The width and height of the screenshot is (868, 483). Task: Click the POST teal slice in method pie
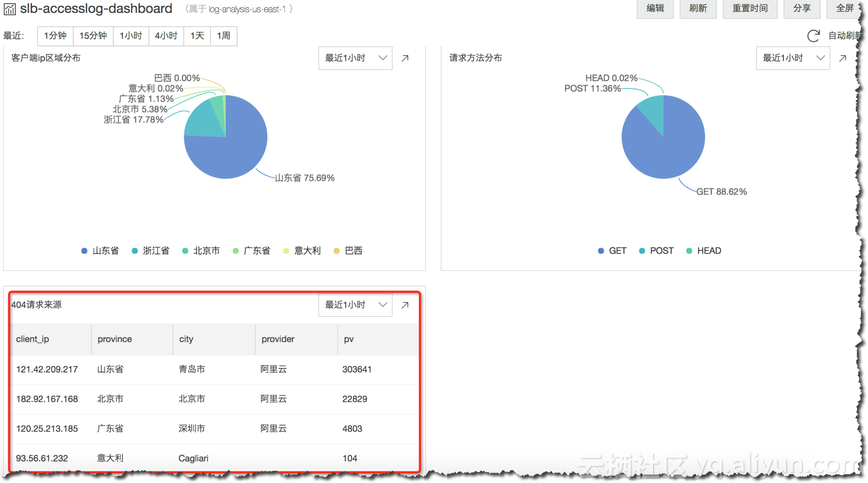653,111
